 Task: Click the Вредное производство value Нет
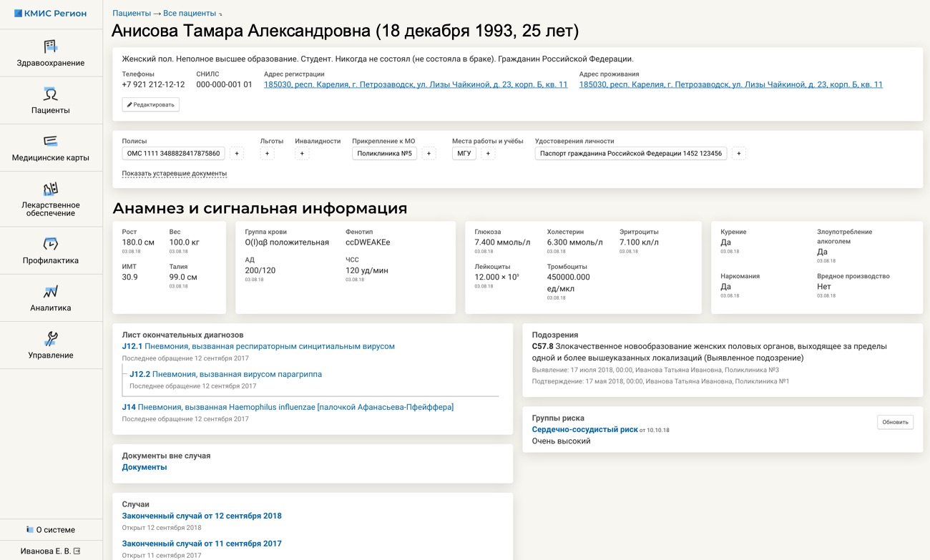pos(826,287)
